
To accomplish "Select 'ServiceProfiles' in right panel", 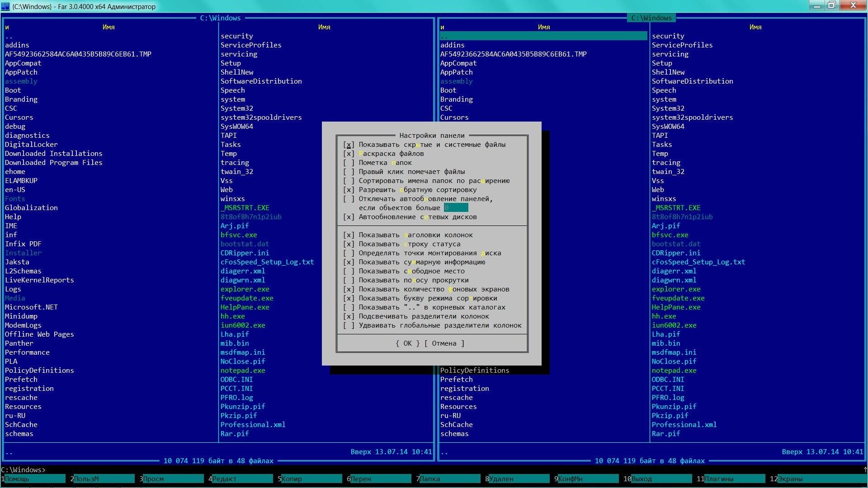I will click(x=682, y=45).
